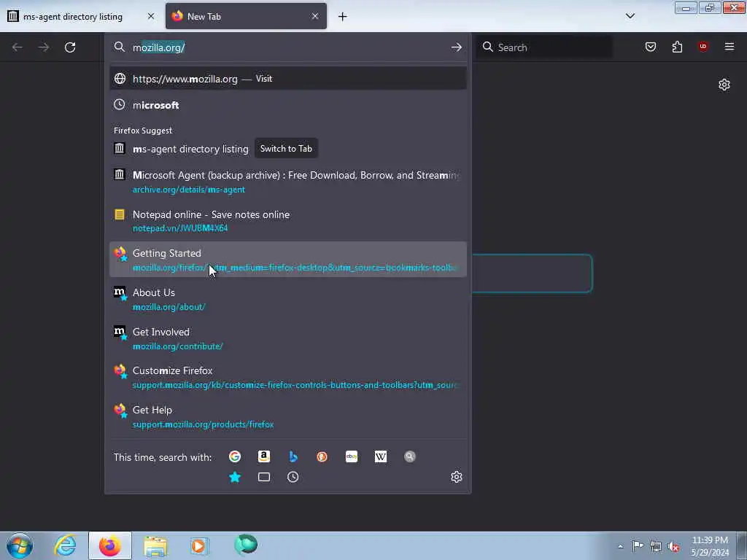Screen dimensions: 747x560
Task: Open the Firefox hamburger application menu
Action: pos(729,46)
